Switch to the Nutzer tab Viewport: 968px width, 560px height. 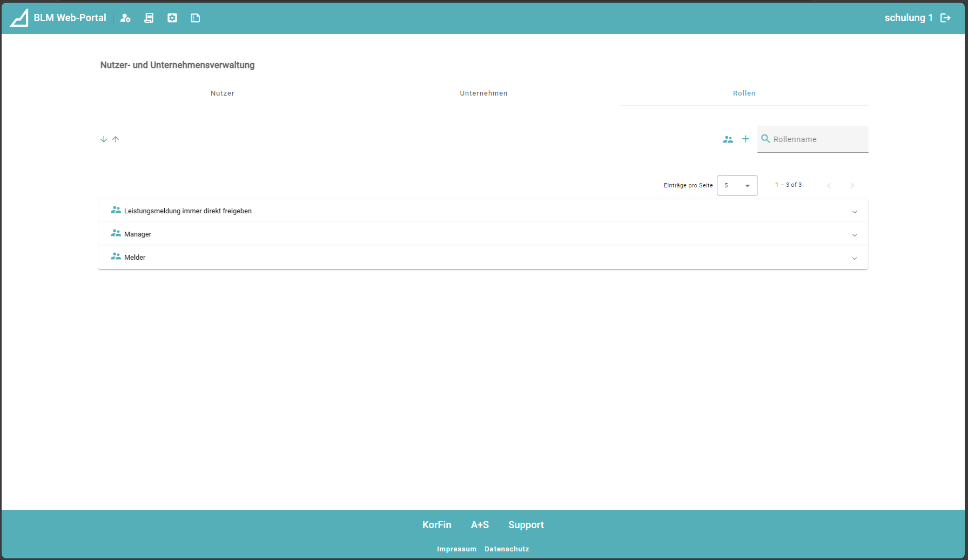tap(222, 93)
